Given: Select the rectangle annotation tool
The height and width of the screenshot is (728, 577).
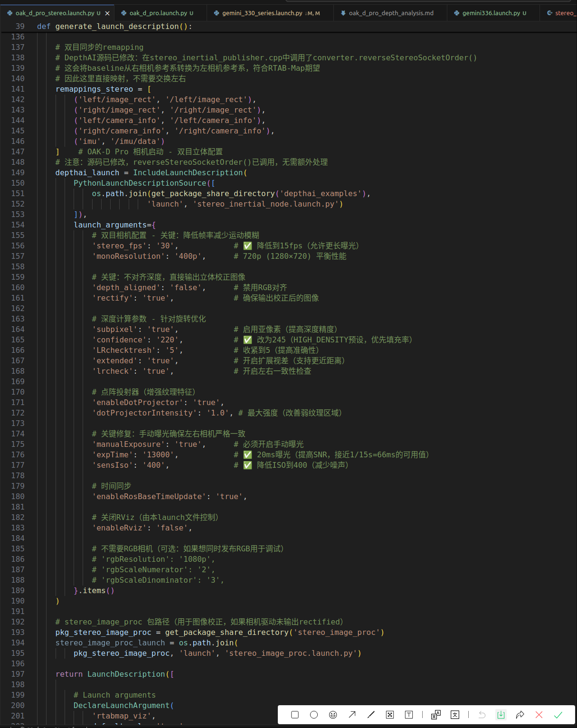Looking at the screenshot, I should (295, 715).
